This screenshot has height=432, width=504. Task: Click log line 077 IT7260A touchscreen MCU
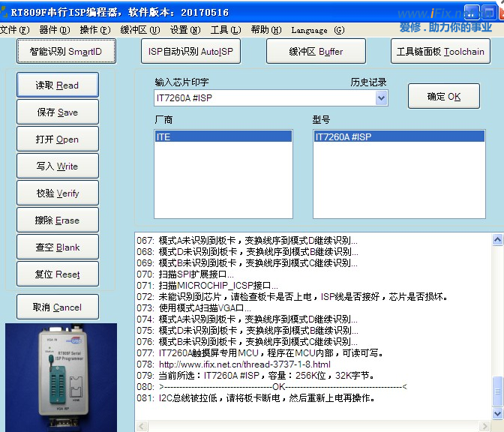260,353
